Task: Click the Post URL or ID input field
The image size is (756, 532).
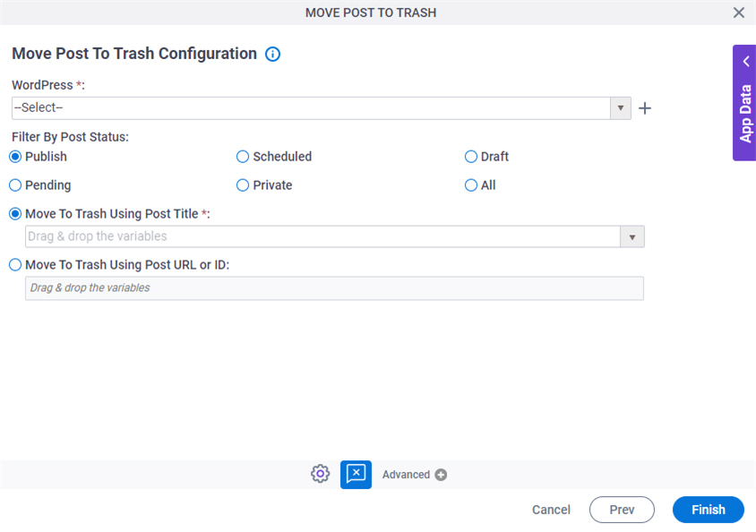Action: pyautogui.click(x=333, y=287)
